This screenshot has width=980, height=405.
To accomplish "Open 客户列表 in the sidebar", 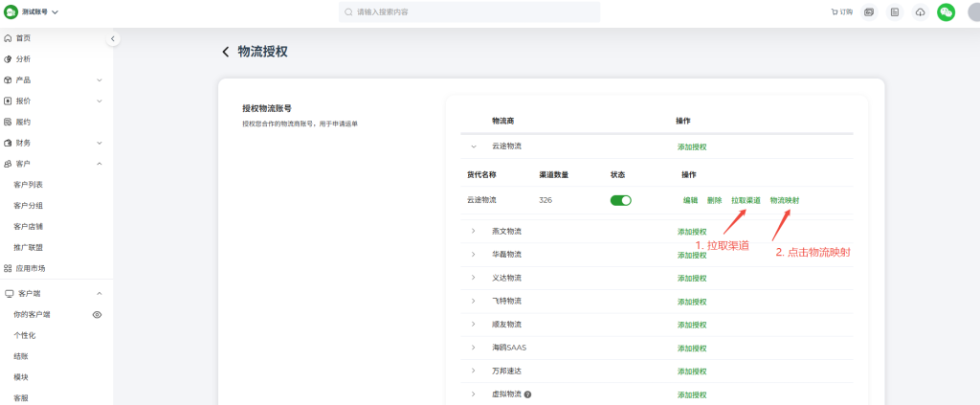I will pos(28,184).
